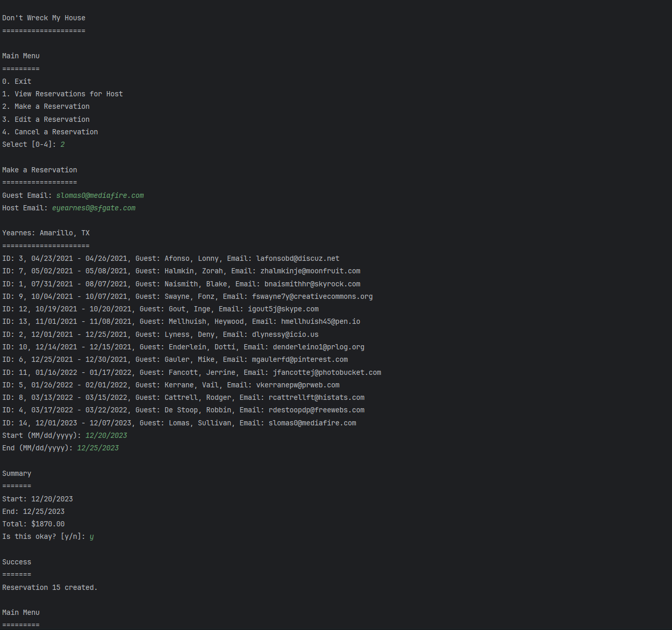Click the rdestoopdp@freewebs.com email address
This screenshot has width=672, height=630.
click(x=316, y=410)
